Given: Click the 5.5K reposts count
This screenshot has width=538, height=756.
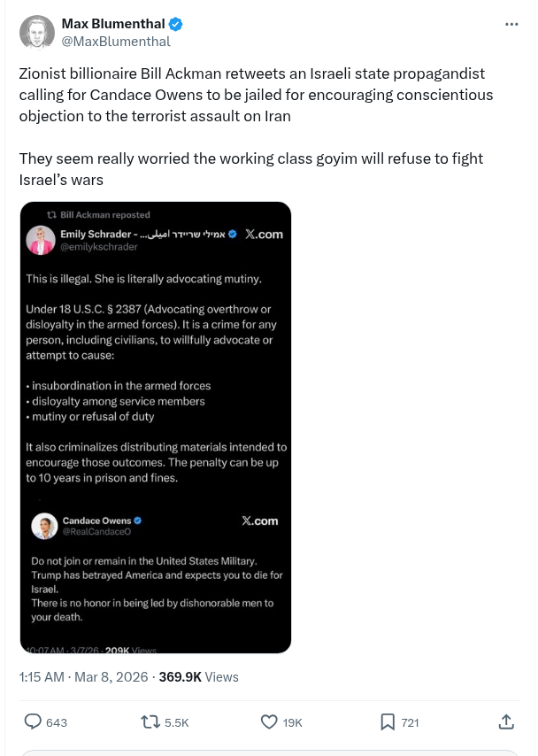Looking at the screenshot, I should click(177, 722).
